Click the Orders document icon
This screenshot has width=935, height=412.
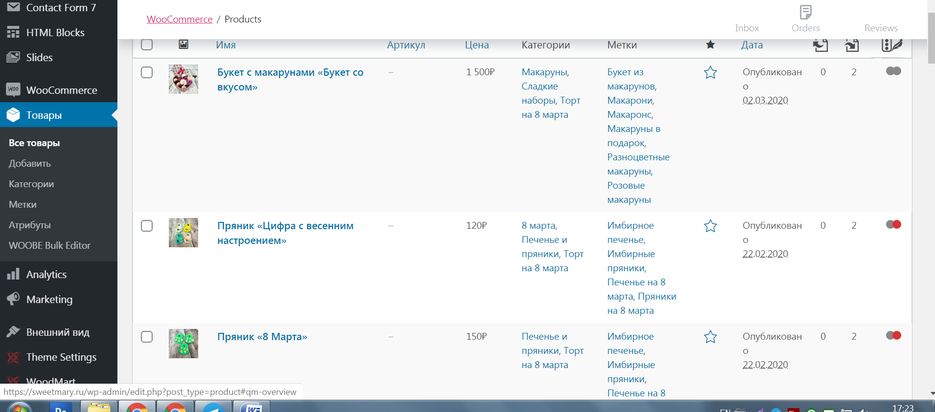806,12
